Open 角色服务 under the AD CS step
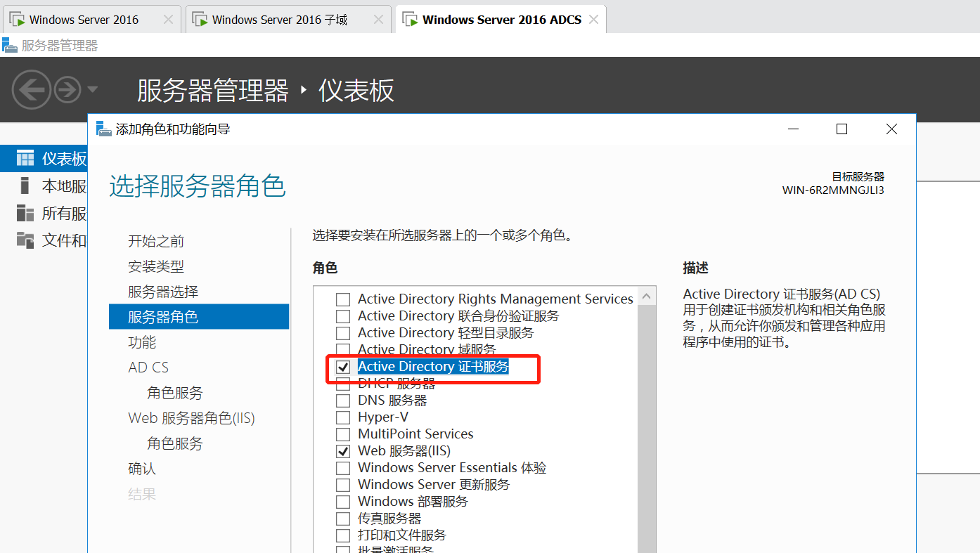 click(175, 393)
